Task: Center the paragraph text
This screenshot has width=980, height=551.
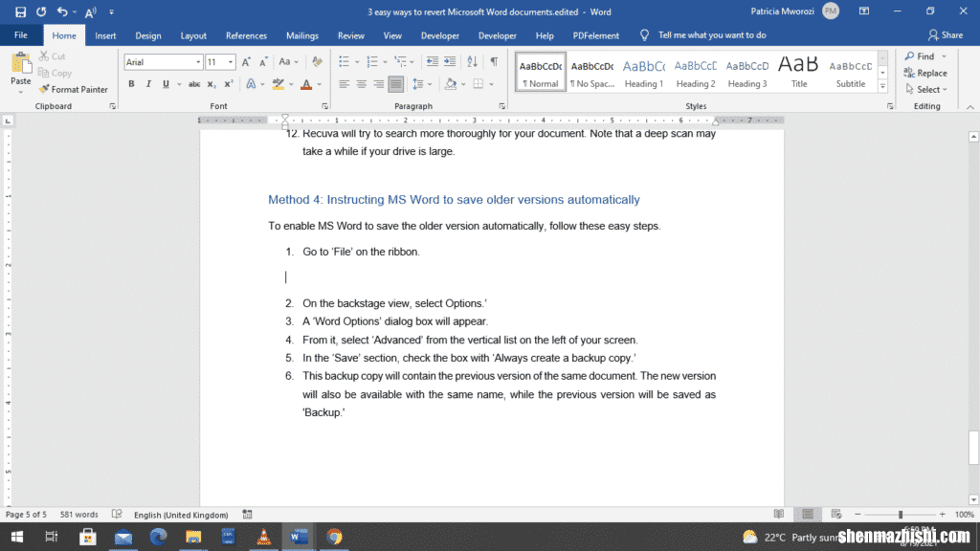Action: [x=361, y=84]
